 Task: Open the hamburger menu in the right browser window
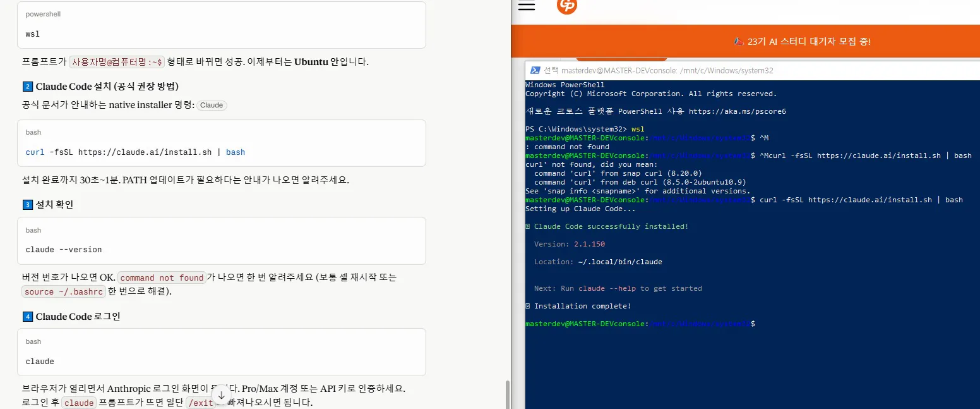[526, 6]
